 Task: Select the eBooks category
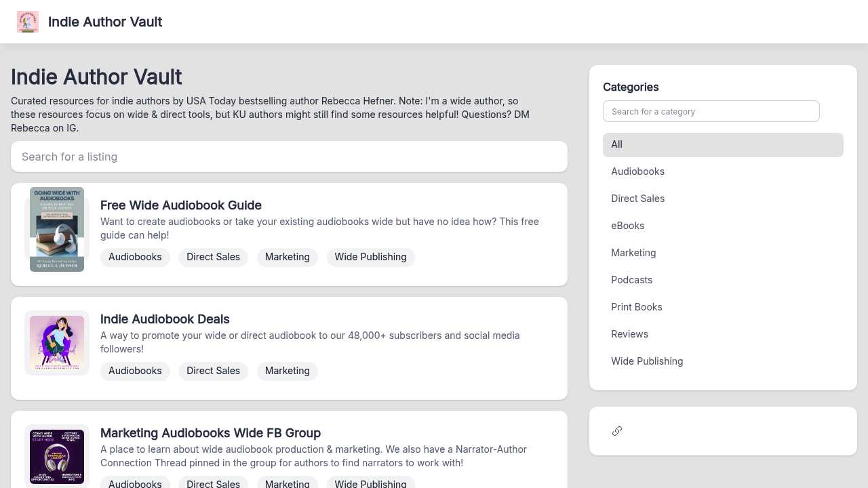723,226
